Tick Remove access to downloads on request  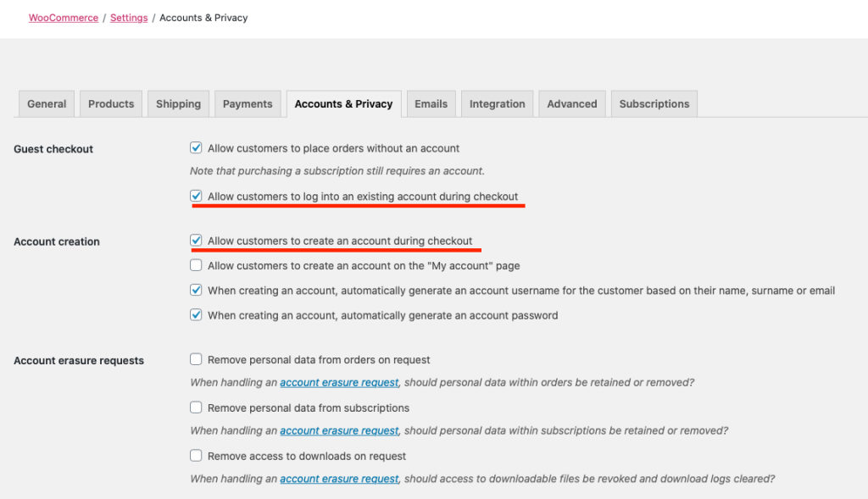click(x=197, y=456)
